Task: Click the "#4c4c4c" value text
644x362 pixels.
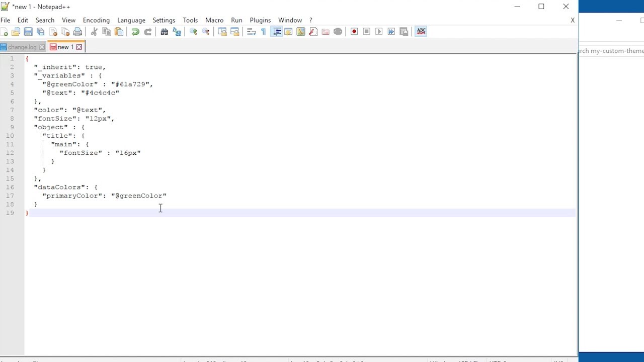Action: tap(100, 93)
